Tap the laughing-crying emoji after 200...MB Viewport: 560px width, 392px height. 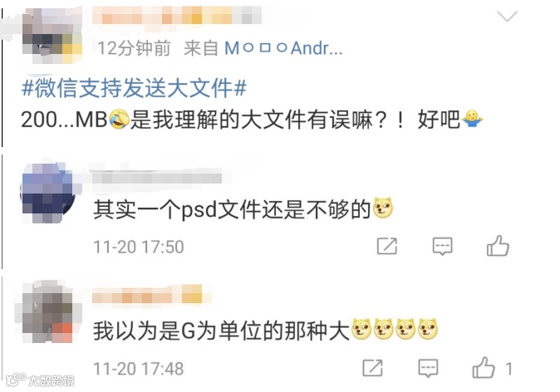119,120
